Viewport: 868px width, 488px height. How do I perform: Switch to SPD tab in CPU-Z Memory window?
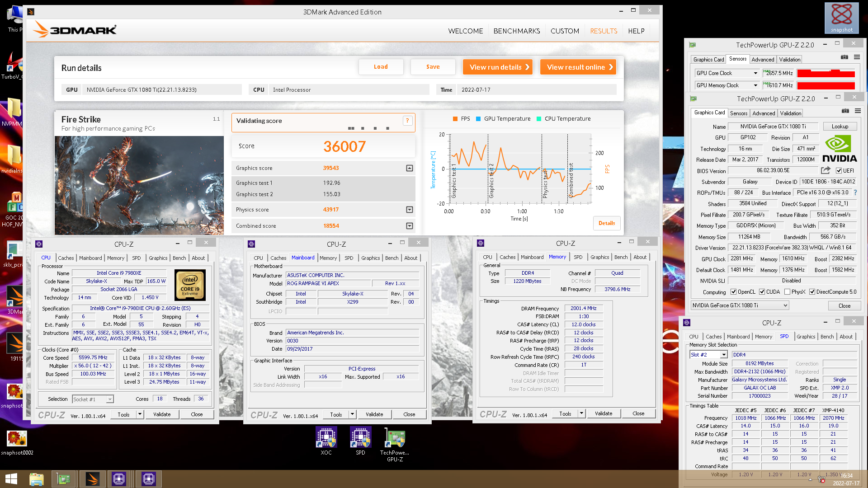click(x=578, y=257)
